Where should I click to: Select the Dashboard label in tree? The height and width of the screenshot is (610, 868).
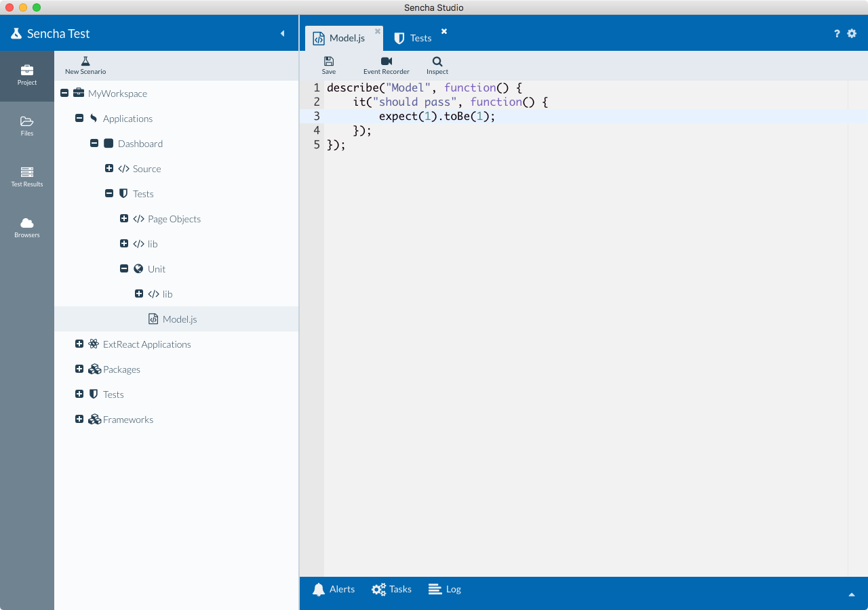click(140, 144)
